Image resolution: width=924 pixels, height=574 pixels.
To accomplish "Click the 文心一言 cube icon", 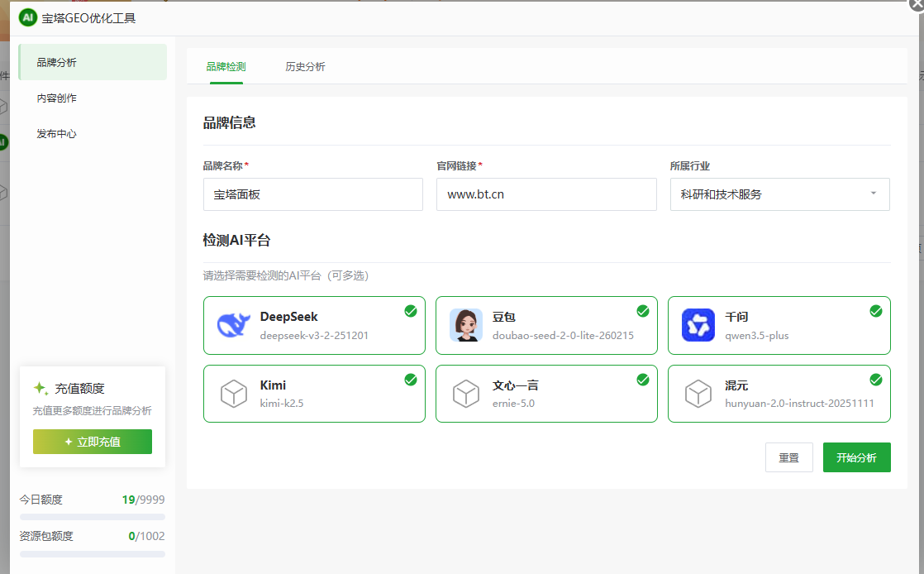I will [466, 394].
